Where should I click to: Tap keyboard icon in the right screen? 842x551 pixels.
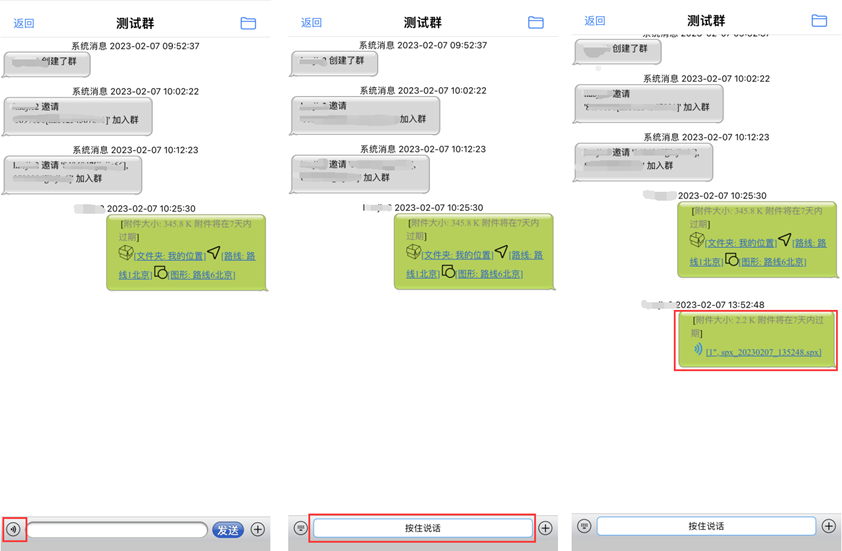pos(585,526)
